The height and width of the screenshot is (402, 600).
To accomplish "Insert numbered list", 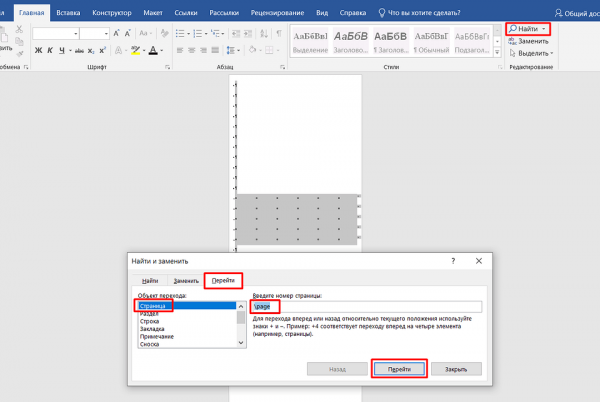I will click(x=197, y=33).
